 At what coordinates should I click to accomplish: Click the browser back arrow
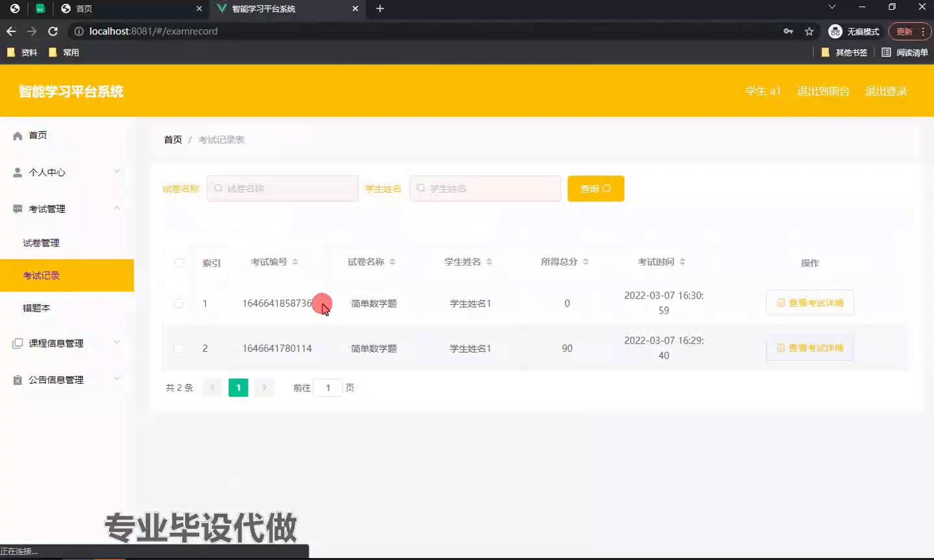[11, 31]
